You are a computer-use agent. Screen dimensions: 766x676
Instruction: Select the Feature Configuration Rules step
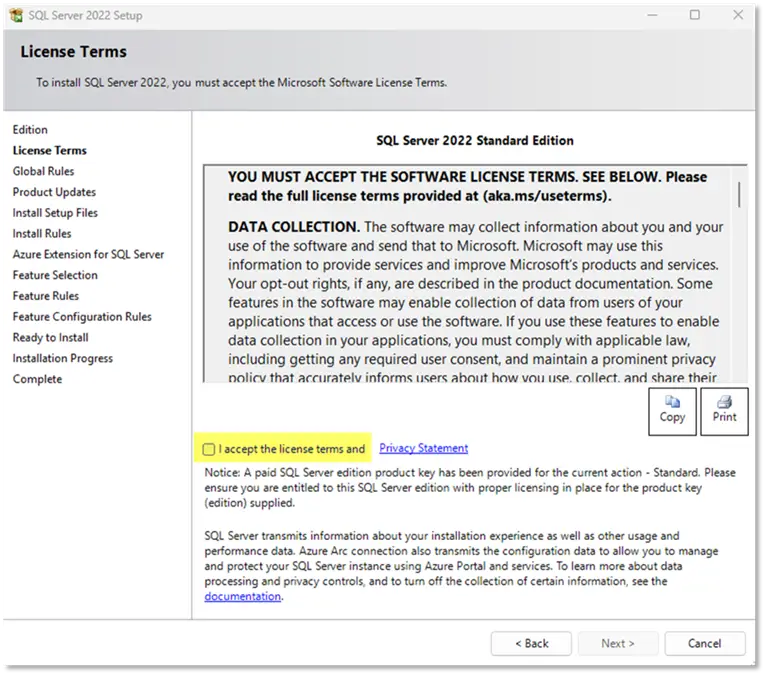tap(82, 317)
